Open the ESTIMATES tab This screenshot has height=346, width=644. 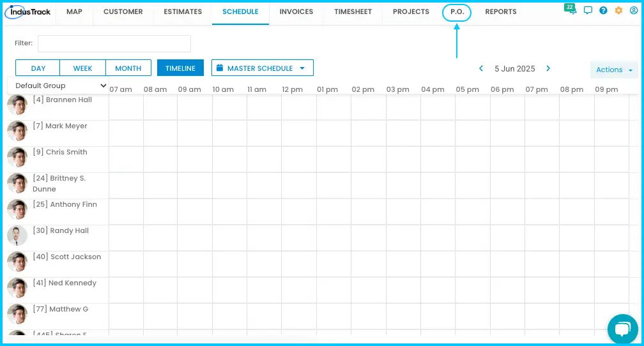(183, 12)
